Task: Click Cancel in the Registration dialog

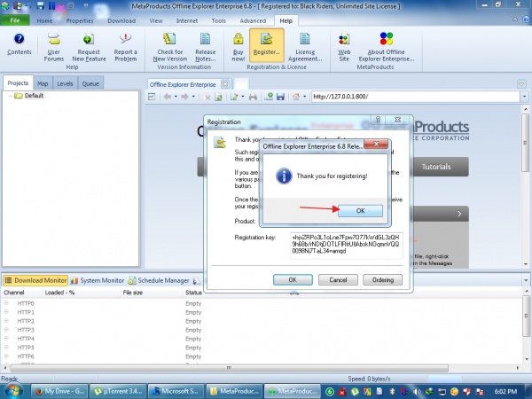Action: tap(337, 279)
